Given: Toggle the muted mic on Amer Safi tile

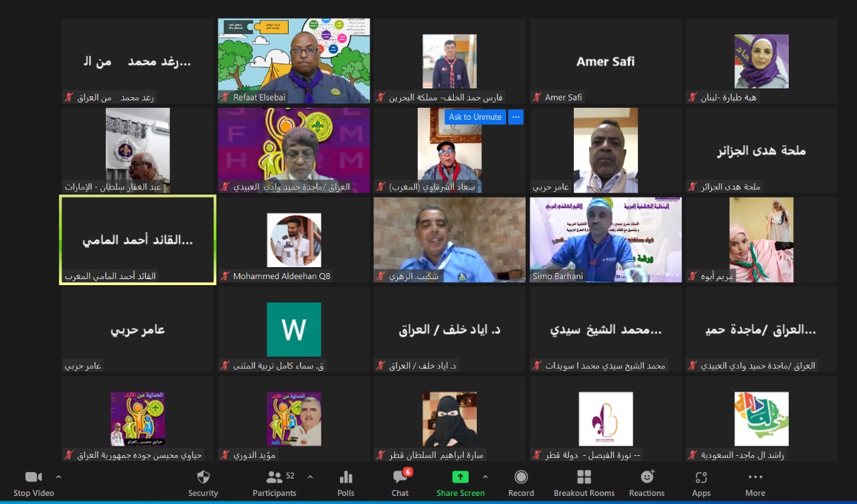Looking at the screenshot, I should 538,97.
